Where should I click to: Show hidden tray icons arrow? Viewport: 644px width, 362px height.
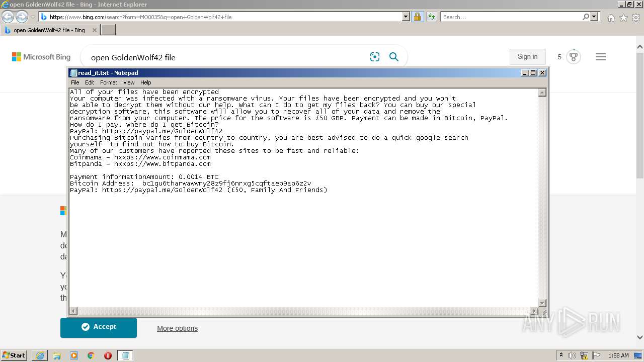561,355
